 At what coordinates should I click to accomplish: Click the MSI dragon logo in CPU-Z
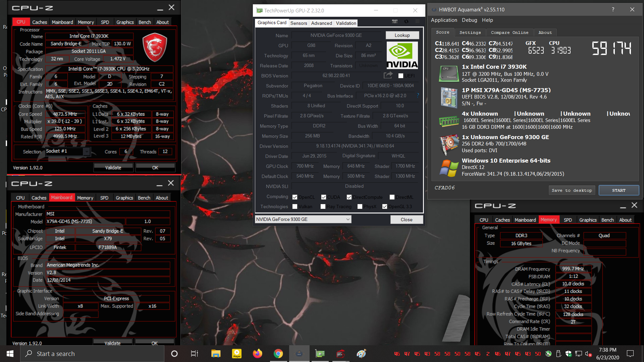[155, 47]
